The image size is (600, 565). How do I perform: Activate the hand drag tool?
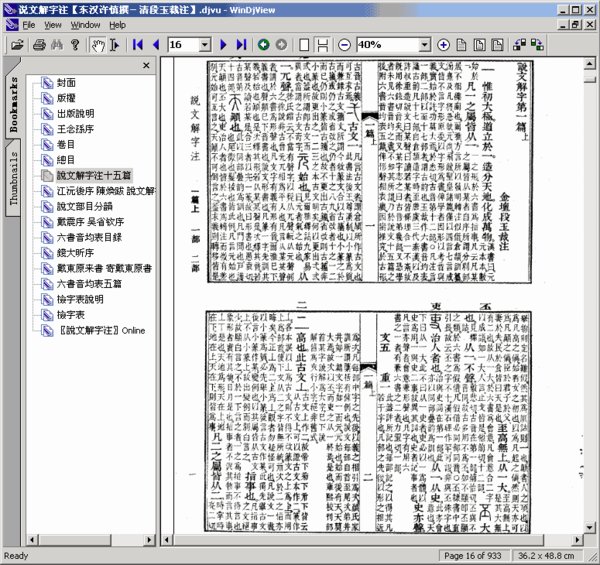97,45
